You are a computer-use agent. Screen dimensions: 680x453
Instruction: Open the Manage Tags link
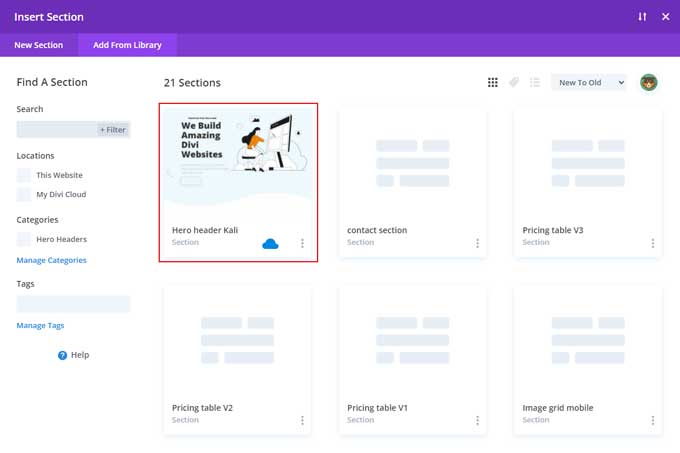click(40, 325)
